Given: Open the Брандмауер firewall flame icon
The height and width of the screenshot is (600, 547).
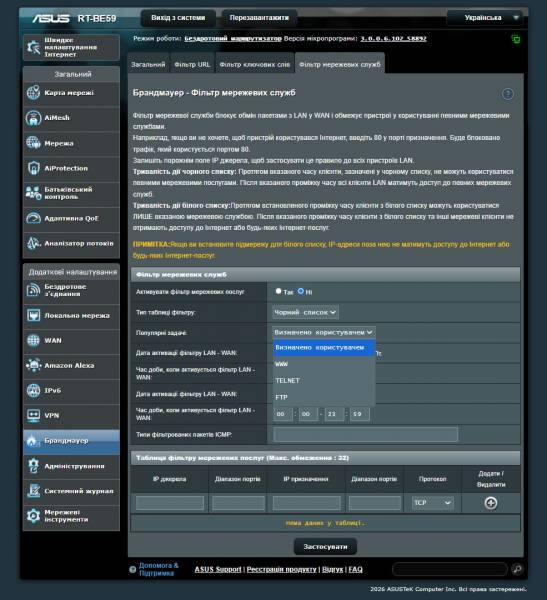Looking at the screenshot, I should tap(33, 441).
